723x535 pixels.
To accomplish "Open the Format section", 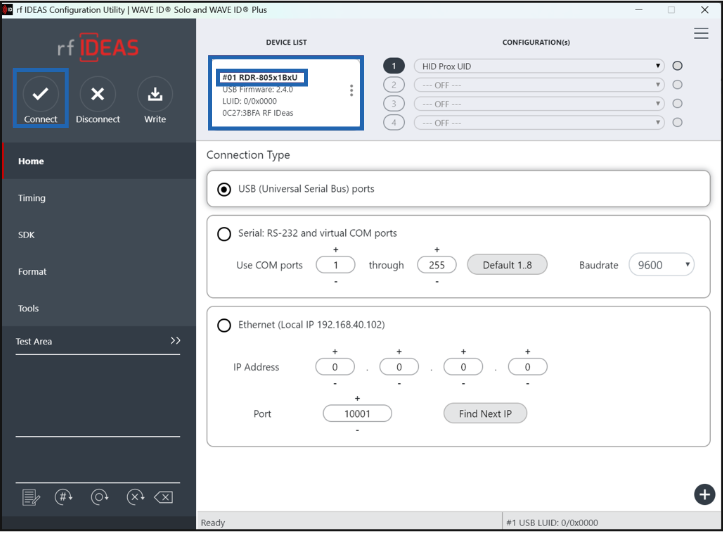I will pos(99,272).
